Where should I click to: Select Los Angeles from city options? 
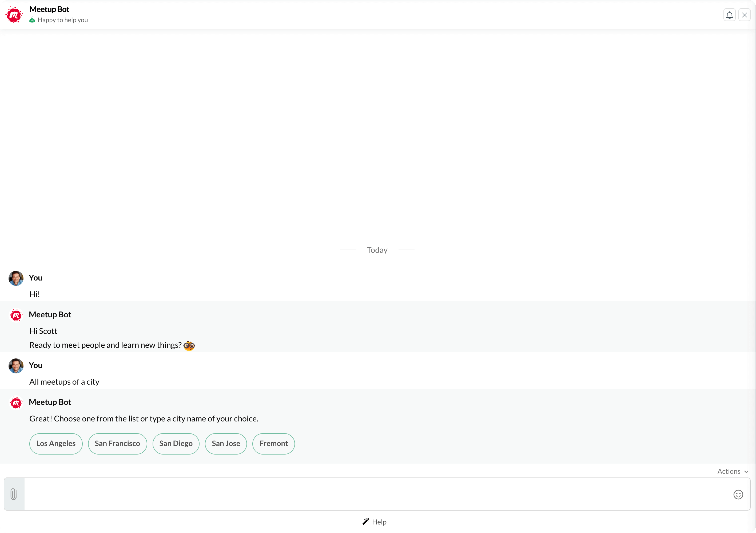(56, 443)
